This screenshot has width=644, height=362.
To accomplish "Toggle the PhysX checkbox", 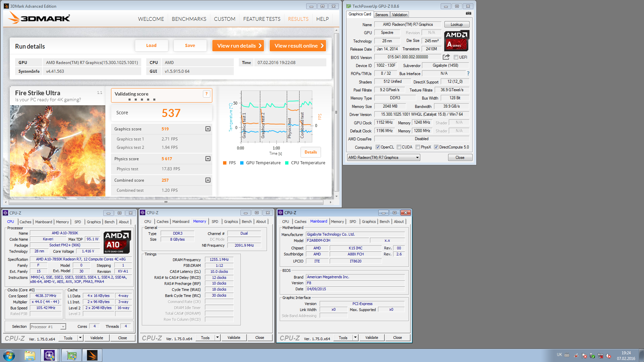I will [418, 147].
